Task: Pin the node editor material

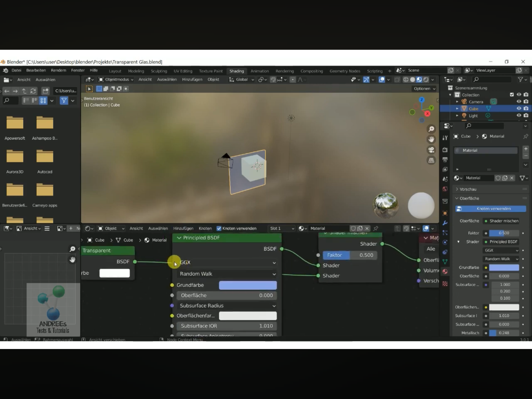Action: click(x=376, y=228)
